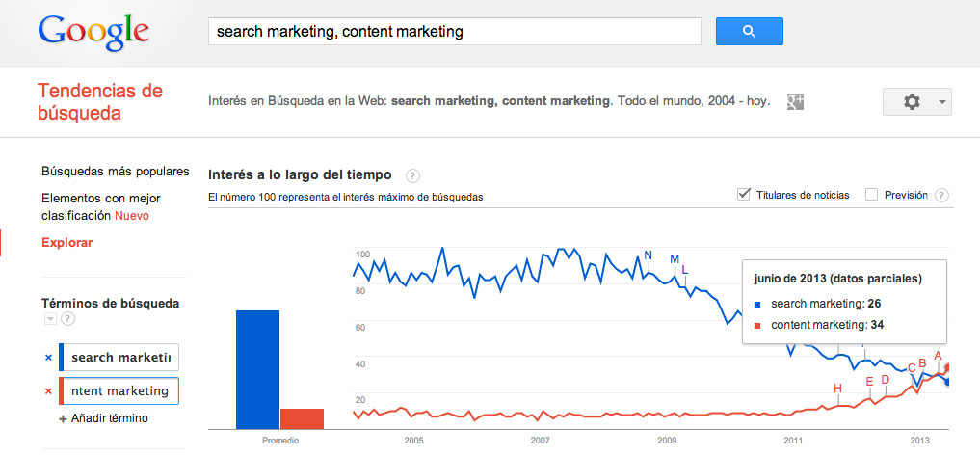Click the blue Promedio average bar

point(257,368)
